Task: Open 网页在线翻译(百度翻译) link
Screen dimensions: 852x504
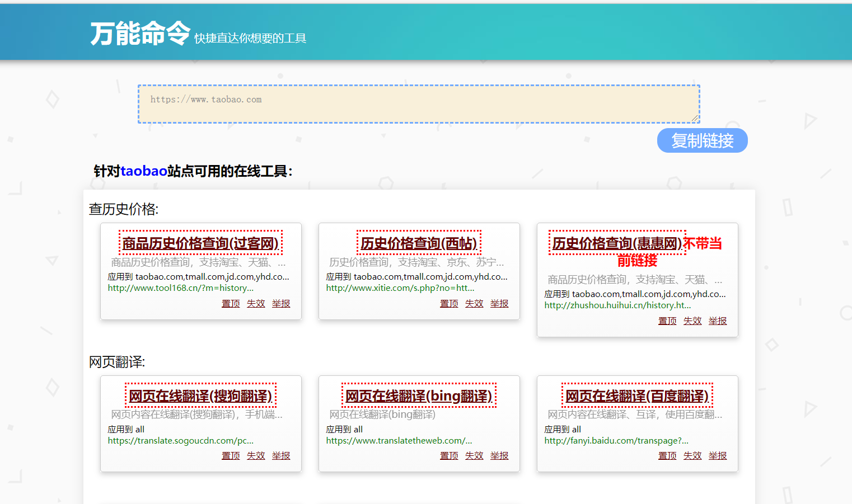Action: [637, 396]
